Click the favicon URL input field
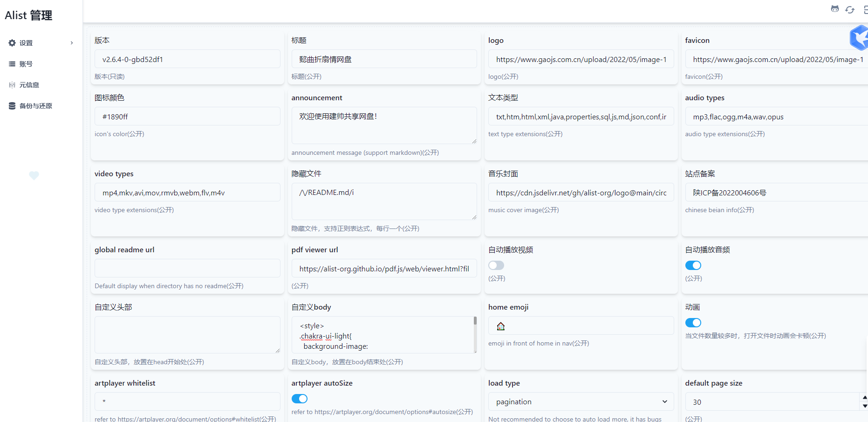868x422 pixels. [777, 59]
